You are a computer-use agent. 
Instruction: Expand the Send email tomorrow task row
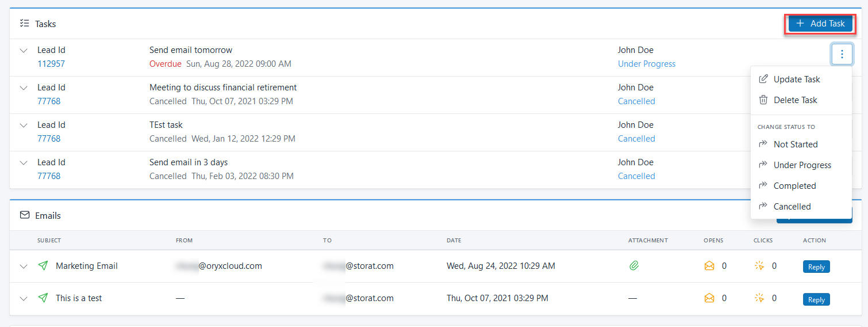point(24,51)
